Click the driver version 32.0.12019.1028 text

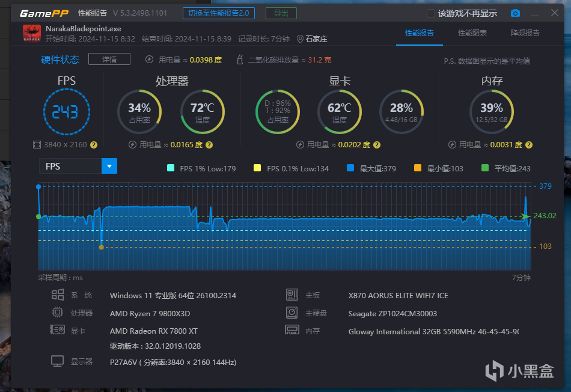[x=155, y=346]
